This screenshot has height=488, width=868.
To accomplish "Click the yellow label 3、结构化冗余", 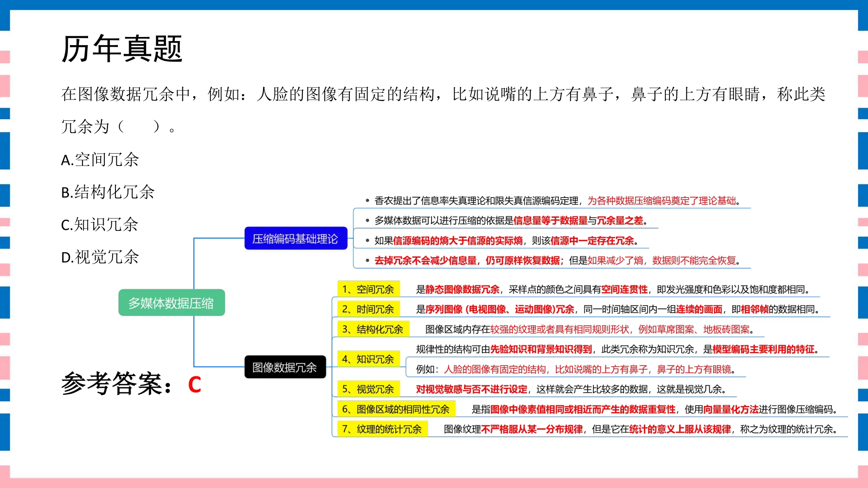I will pos(373,329).
